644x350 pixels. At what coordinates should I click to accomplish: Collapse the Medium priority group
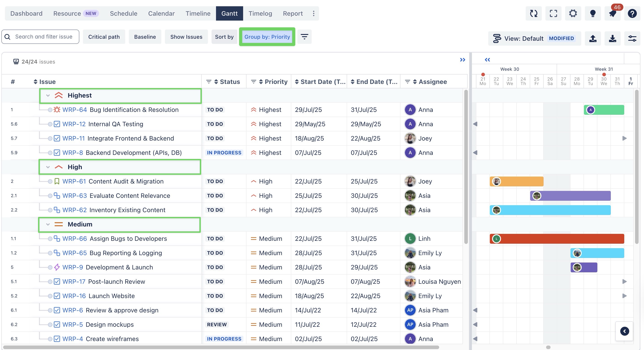point(48,224)
